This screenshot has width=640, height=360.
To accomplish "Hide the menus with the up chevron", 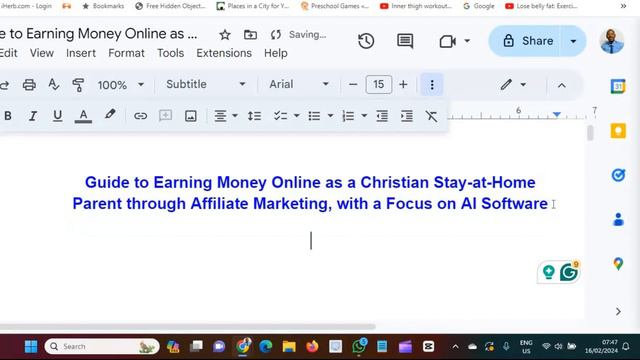I will 562,85.
